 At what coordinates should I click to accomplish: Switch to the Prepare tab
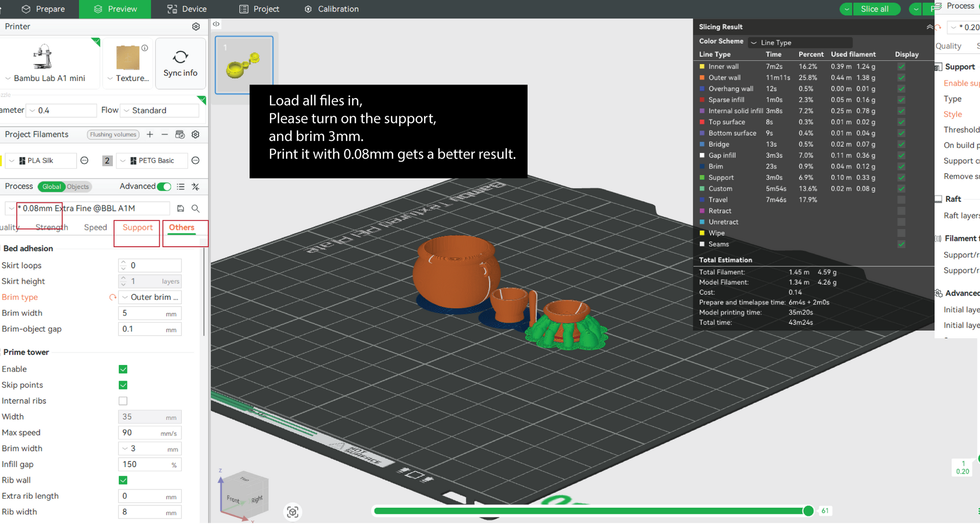[44, 9]
